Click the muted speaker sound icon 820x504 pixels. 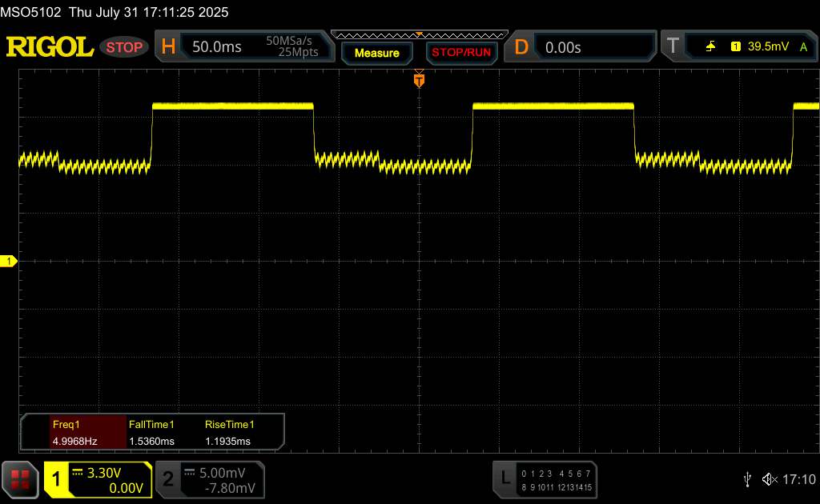click(770, 479)
